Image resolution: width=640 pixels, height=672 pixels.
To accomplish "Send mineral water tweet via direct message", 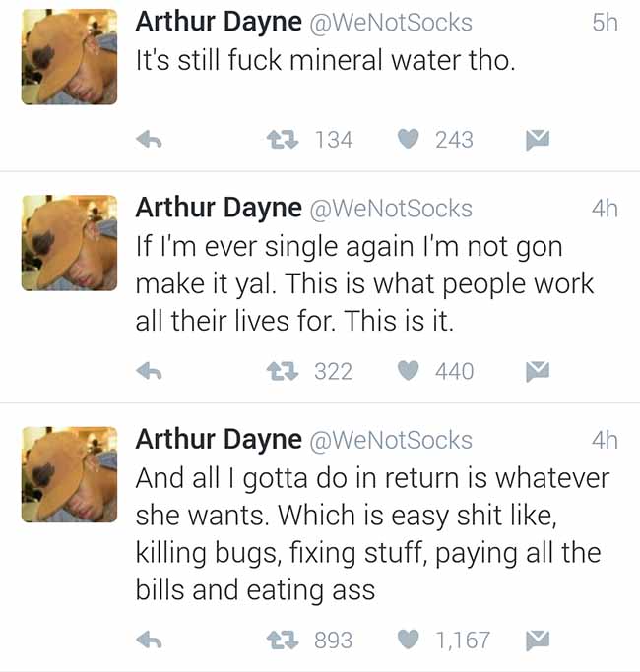I will 538,140.
